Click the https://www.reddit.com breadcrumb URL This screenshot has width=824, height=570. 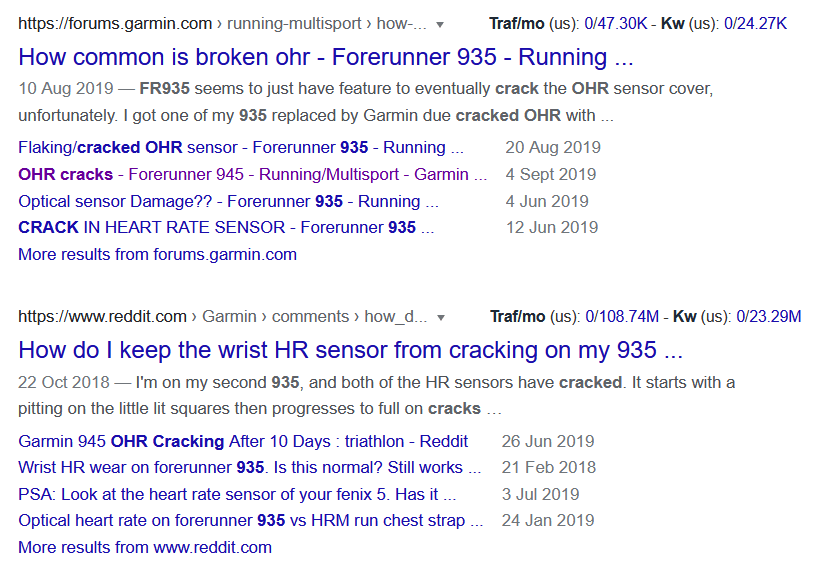(x=102, y=317)
